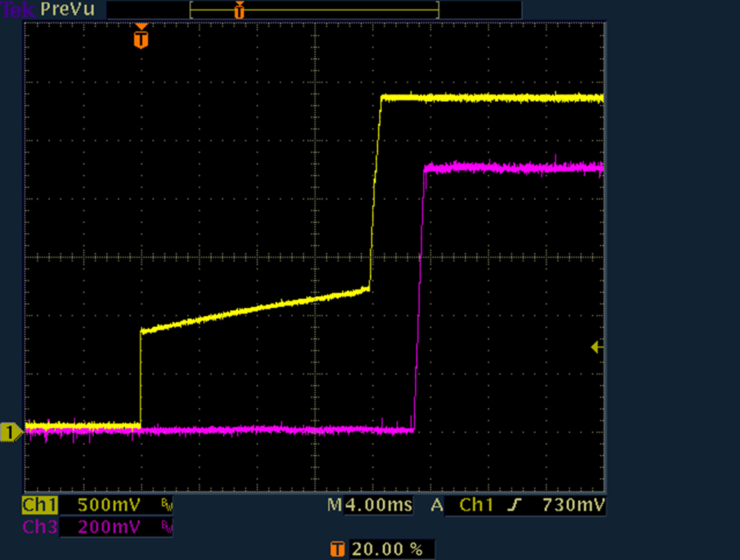This screenshot has height=560, width=740.
Task: Select the yellow trigger level arrow at right edge
Action: pos(597,347)
